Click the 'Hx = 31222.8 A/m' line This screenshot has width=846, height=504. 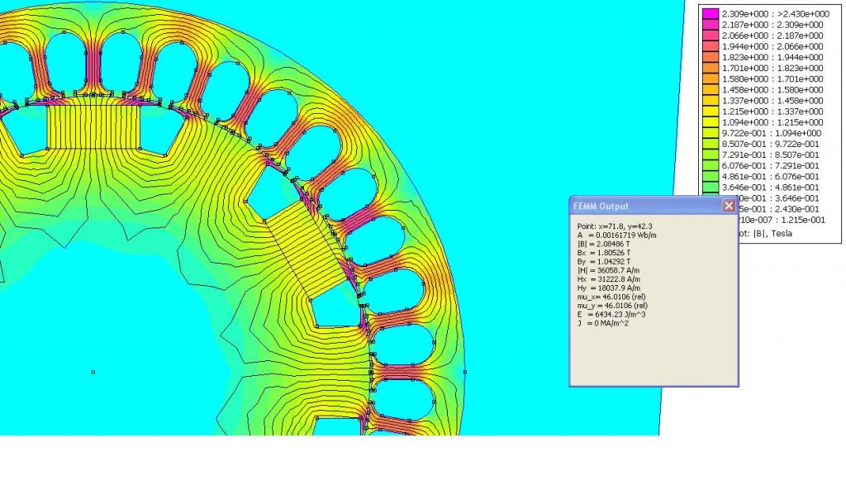[x=609, y=279]
